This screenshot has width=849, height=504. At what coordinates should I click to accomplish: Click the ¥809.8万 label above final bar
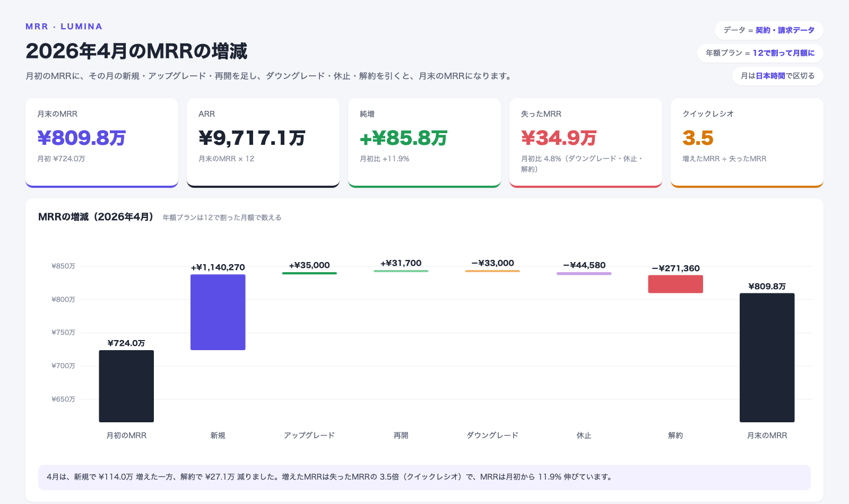click(767, 286)
